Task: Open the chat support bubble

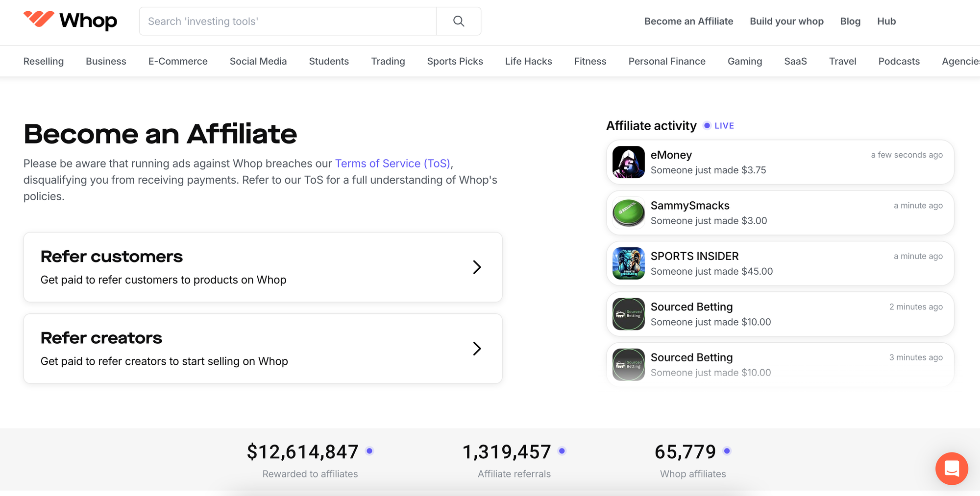Action: tap(952, 469)
